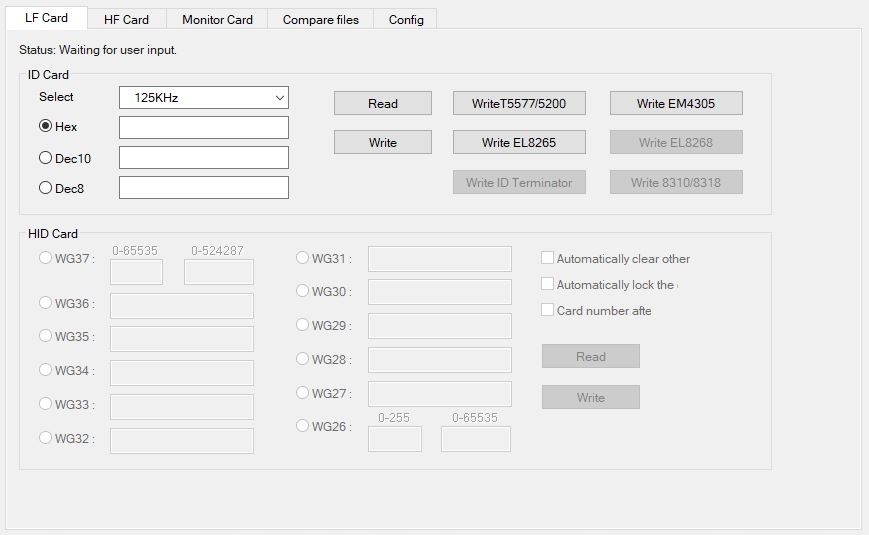Image resolution: width=869 pixels, height=535 pixels.
Task: Enable the Automatically clear other checkbox
Action: (x=547, y=258)
